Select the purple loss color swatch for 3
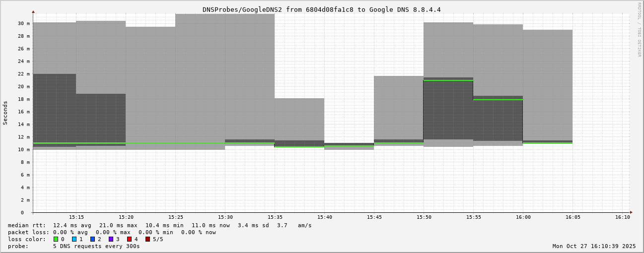Viewport: 644px width, 253px height. (x=111, y=239)
